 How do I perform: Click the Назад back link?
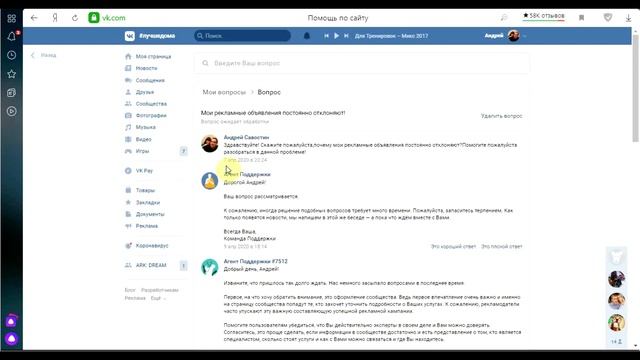44,55
